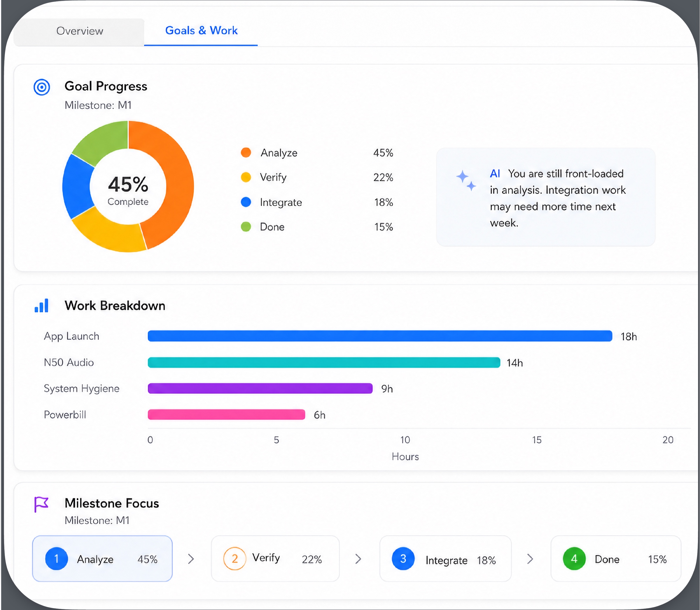This screenshot has width=700, height=610.
Task: Click the chevron between Analyze and Verify
Action: (x=191, y=559)
